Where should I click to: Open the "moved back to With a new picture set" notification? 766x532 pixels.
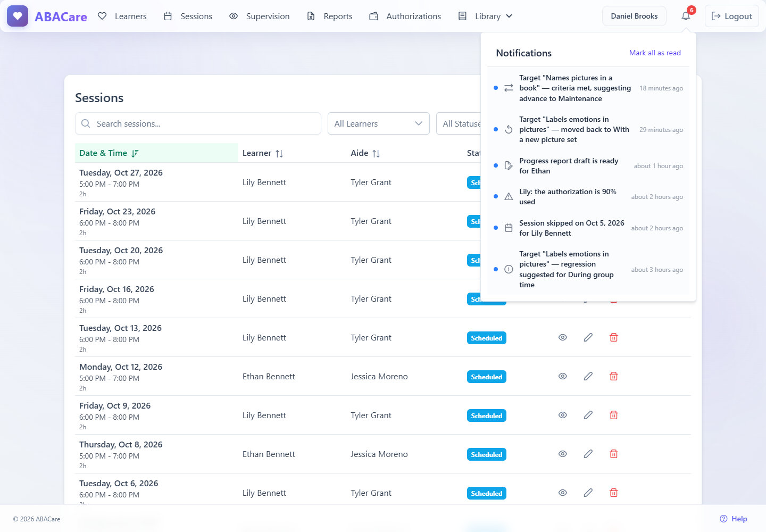point(588,130)
